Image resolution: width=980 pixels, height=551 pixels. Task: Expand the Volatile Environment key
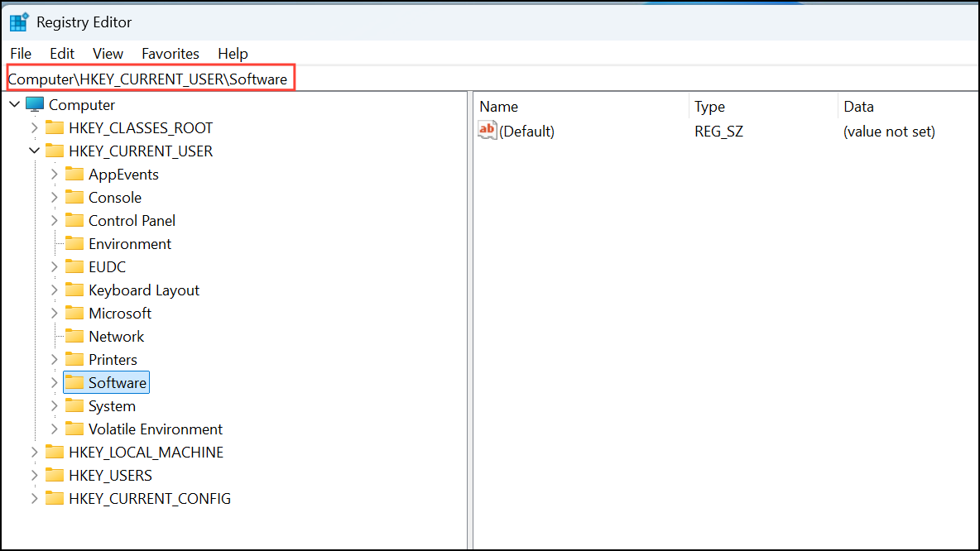coord(55,429)
